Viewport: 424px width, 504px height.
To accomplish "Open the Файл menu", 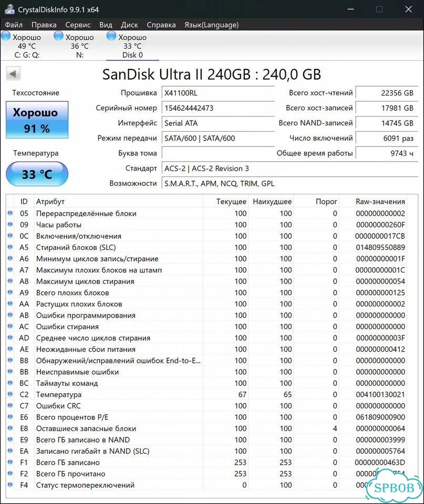I will tap(14, 25).
